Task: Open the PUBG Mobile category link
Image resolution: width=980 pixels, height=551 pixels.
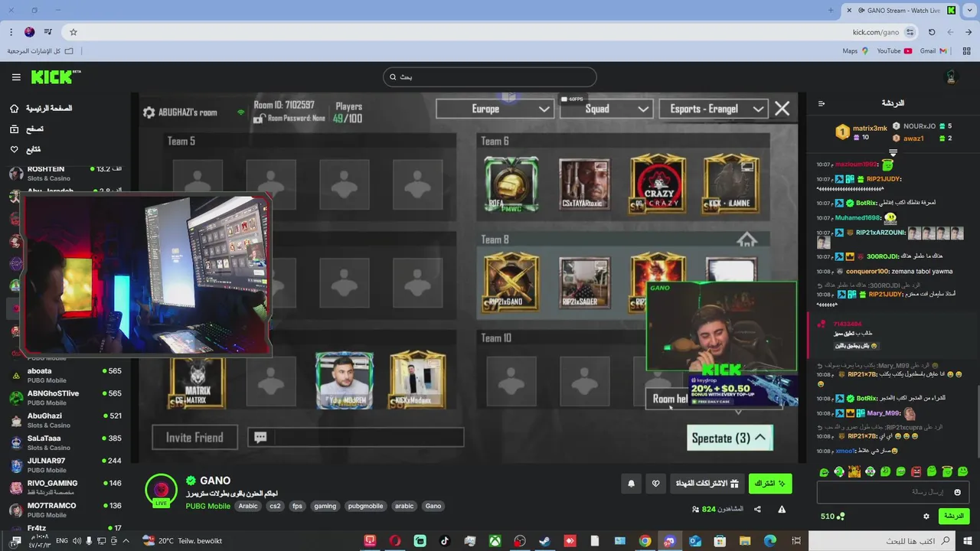Action: 208,506
